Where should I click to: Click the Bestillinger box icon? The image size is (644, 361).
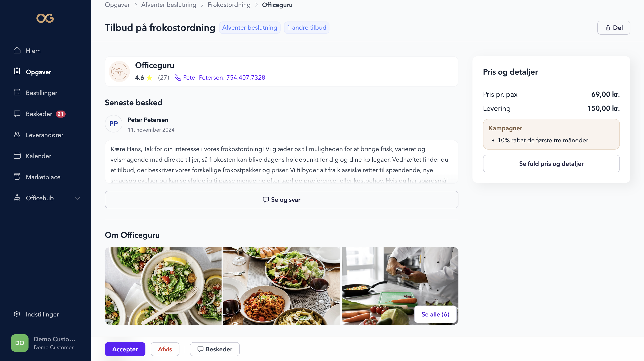[17, 93]
